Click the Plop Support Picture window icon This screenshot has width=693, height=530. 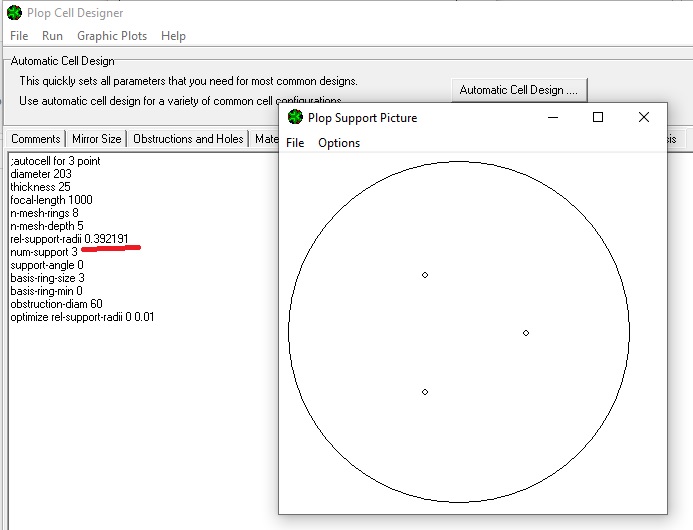(295, 117)
